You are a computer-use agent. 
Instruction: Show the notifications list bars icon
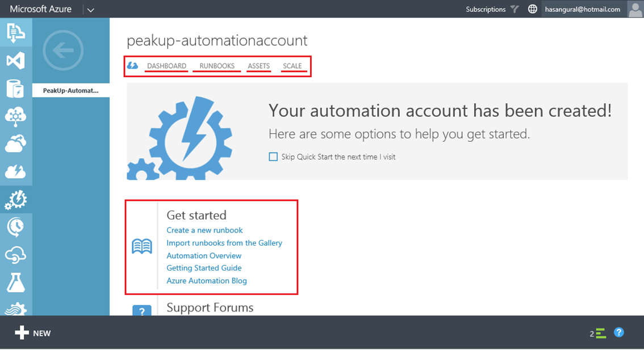click(601, 333)
